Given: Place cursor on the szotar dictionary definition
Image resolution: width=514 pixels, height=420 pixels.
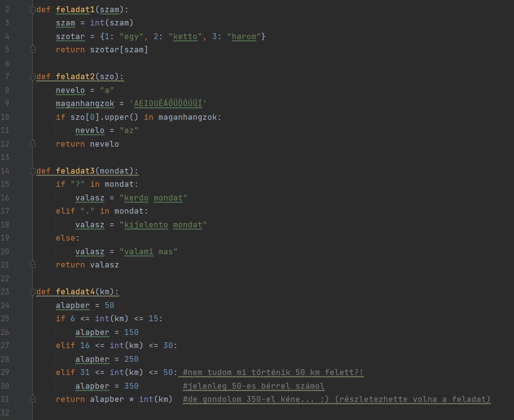Looking at the screenshot, I should click(160, 36).
